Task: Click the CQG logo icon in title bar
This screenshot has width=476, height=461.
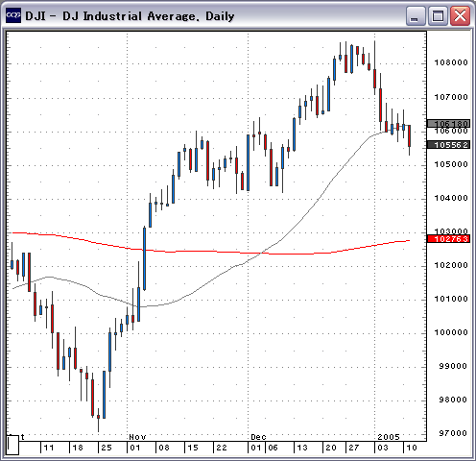Action: (x=13, y=15)
